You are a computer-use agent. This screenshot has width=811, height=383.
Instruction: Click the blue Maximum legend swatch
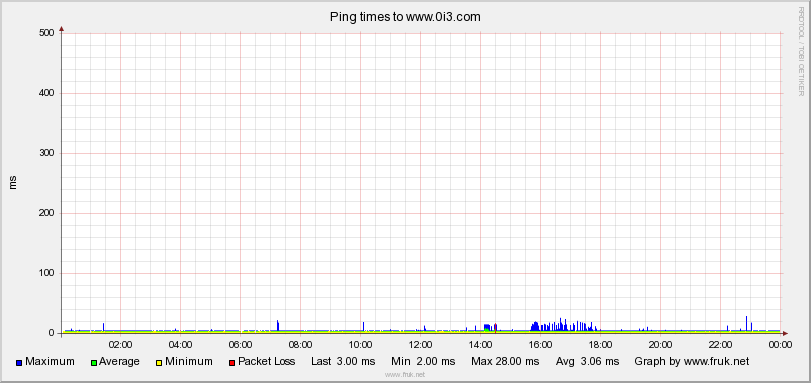pyautogui.click(x=19, y=363)
